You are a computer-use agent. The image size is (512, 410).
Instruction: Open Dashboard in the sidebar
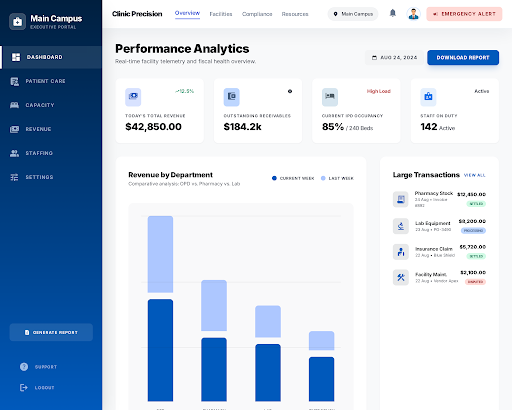(52, 57)
